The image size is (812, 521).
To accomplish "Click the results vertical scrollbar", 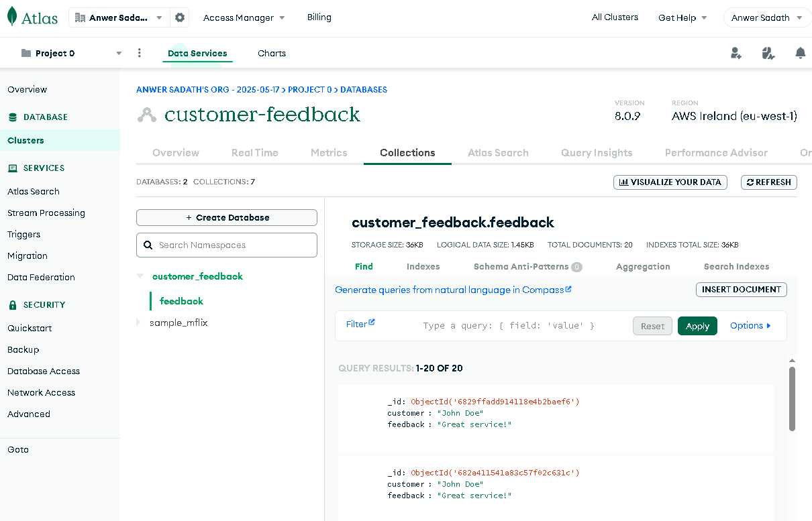I will click(x=793, y=399).
